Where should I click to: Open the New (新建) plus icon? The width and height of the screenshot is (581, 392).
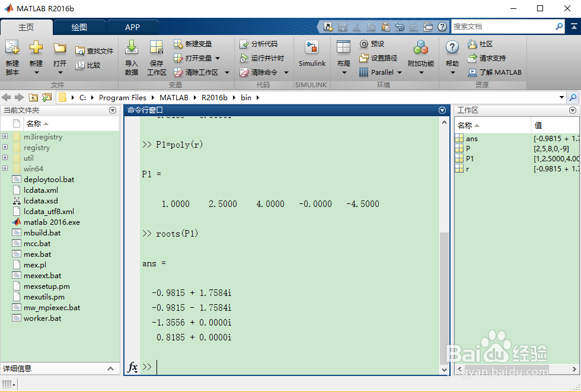click(x=36, y=47)
